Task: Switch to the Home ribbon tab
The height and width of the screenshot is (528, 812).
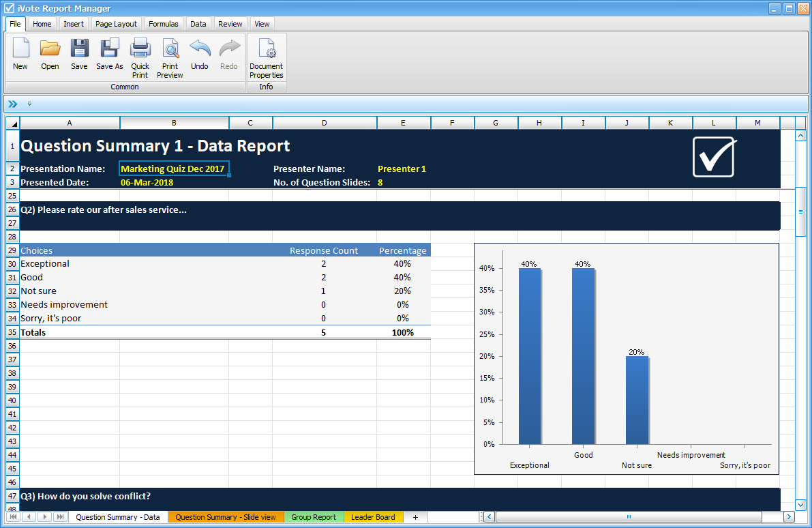Action: [42, 23]
